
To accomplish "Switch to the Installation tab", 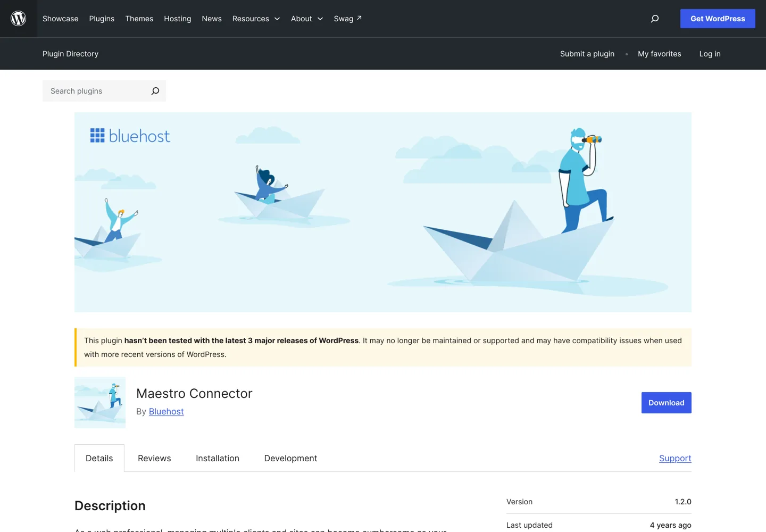I will click(x=218, y=459).
